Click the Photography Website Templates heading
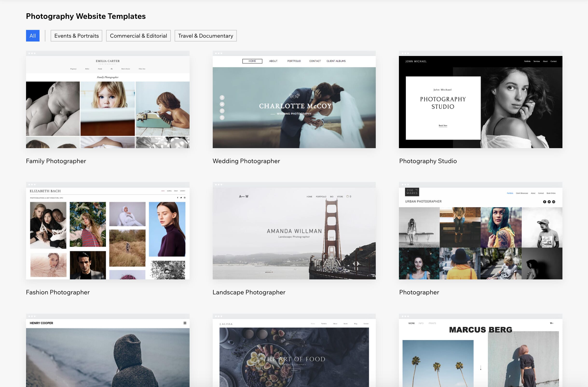 (86, 16)
